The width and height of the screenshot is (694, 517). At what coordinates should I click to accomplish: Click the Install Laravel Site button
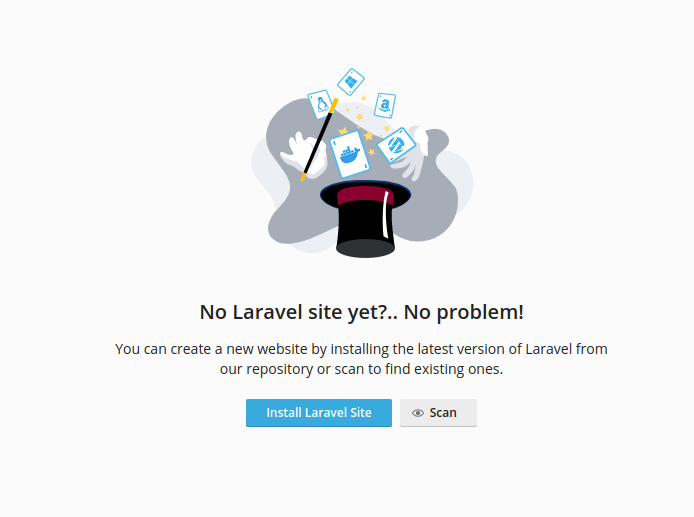coord(319,413)
